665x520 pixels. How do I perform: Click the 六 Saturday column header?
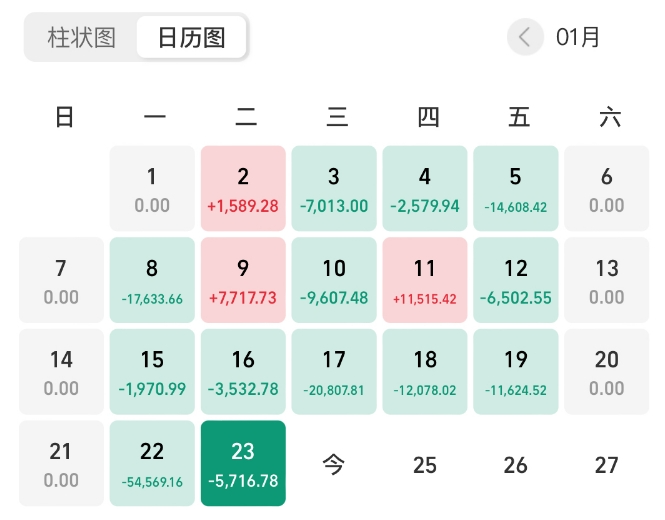610,117
